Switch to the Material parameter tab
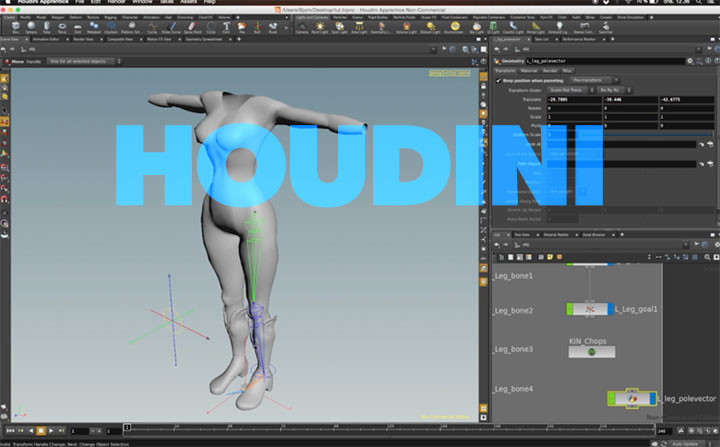This screenshot has height=447, width=720. coord(529,71)
